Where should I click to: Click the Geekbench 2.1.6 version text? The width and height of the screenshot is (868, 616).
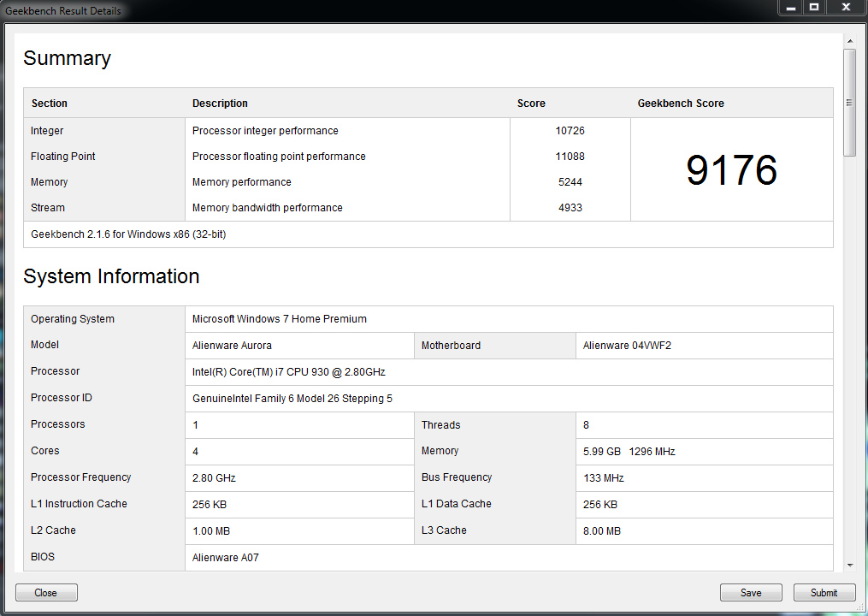tap(128, 234)
